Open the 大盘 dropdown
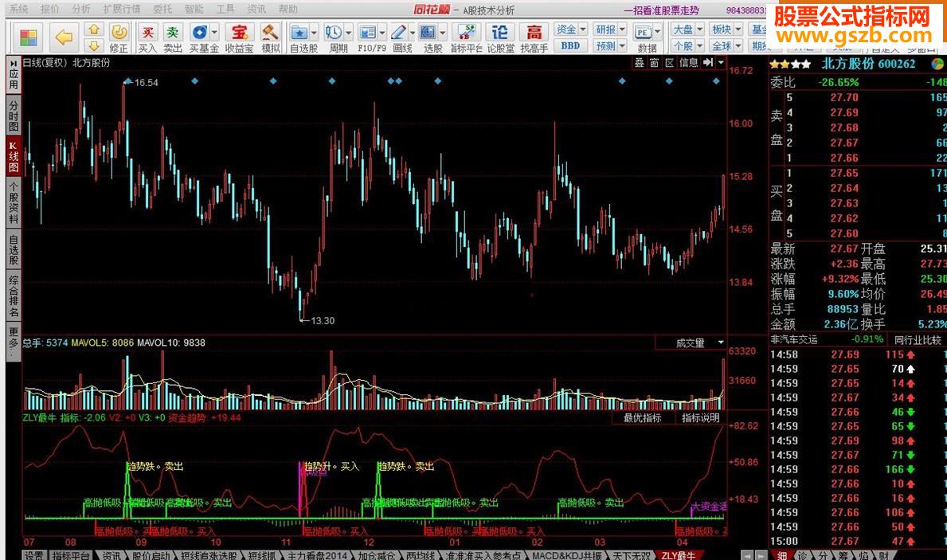Viewport: 947px width, 560px height. pos(688,29)
